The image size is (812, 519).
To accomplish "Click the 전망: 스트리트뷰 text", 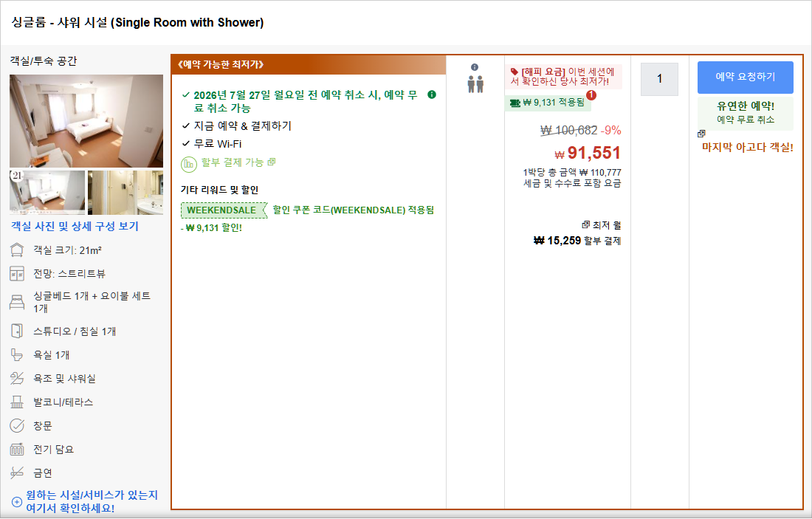I will tap(69, 273).
